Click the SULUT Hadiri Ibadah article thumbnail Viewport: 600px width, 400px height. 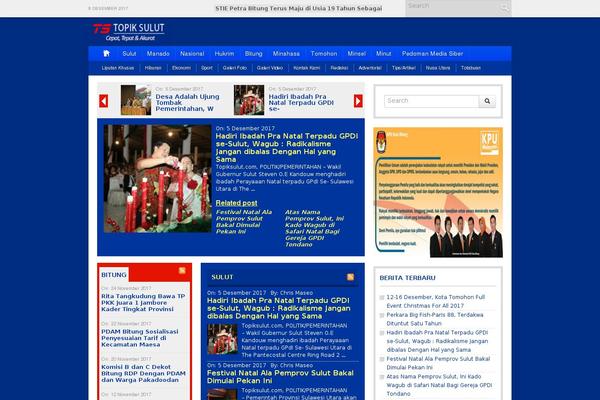222,339
